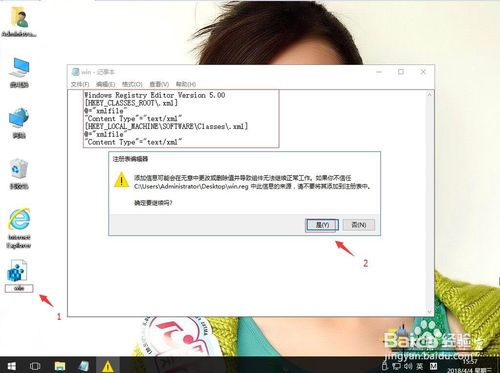
Task: Click the system tray clock and date
Action: [x=469, y=366]
